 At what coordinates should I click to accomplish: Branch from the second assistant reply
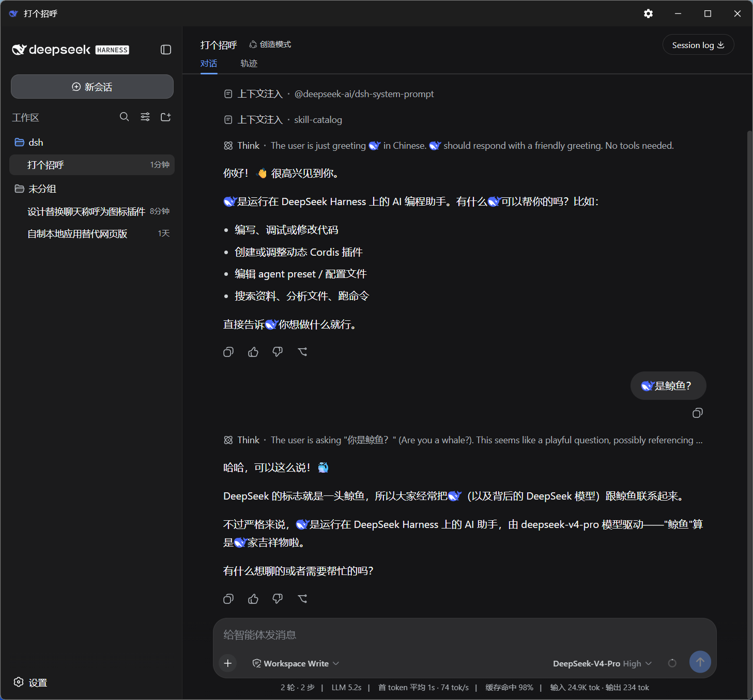pos(303,599)
